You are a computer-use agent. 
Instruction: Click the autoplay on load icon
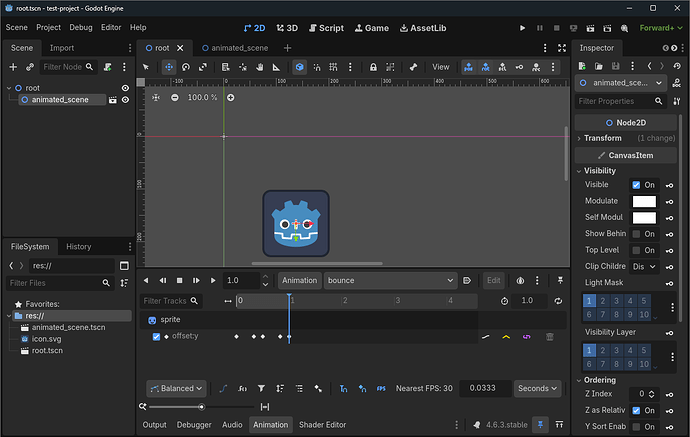(x=467, y=280)
